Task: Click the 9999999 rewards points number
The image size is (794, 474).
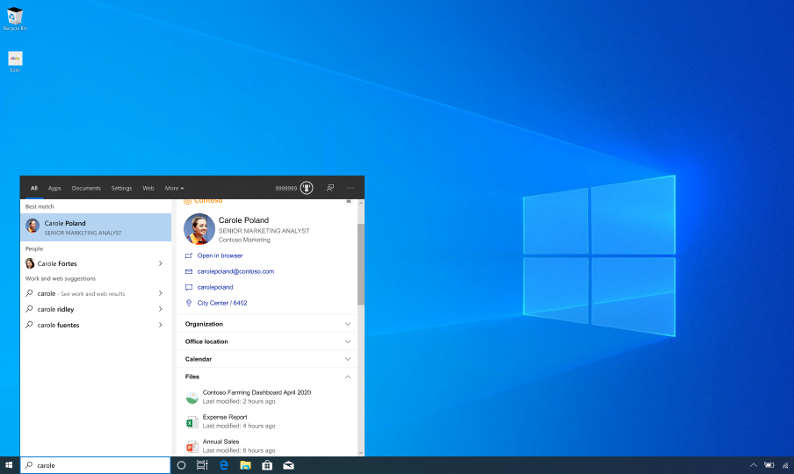Action: (x=286, y=188)
